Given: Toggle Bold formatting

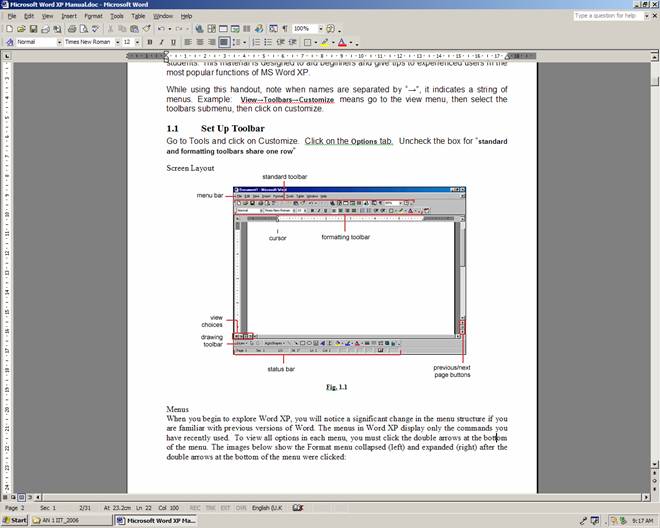Looking at the screenshot, I should [x=149, y=43].
